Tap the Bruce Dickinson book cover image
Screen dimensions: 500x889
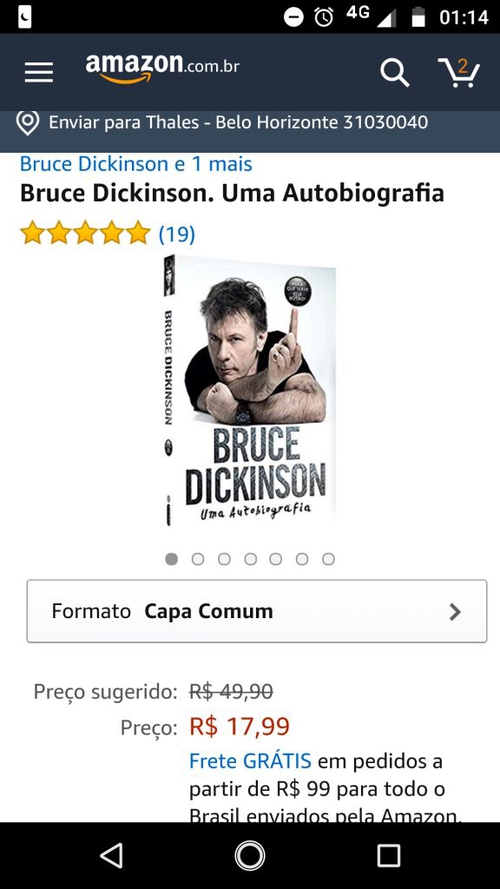(x=249, y=390)
